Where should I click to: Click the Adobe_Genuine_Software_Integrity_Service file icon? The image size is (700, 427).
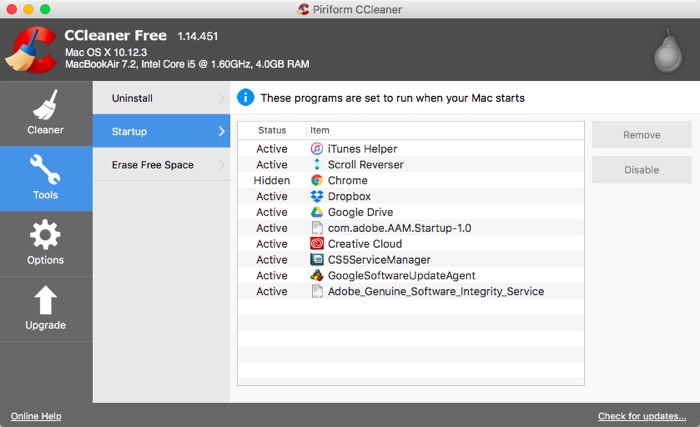(x=317, y=291)
